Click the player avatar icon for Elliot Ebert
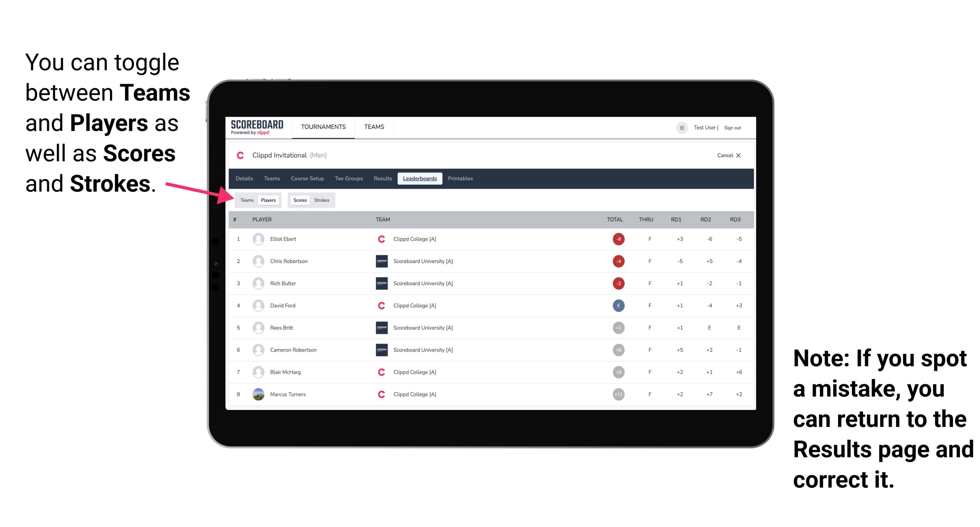 tap(258, 239)
